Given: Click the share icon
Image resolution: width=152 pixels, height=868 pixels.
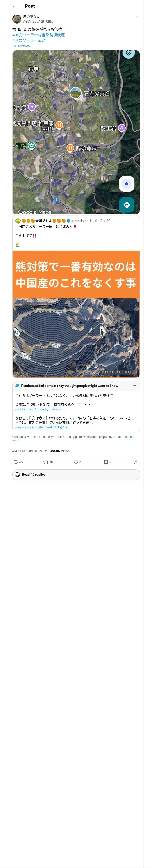Looking at the screenshot, I should point(136,462).
